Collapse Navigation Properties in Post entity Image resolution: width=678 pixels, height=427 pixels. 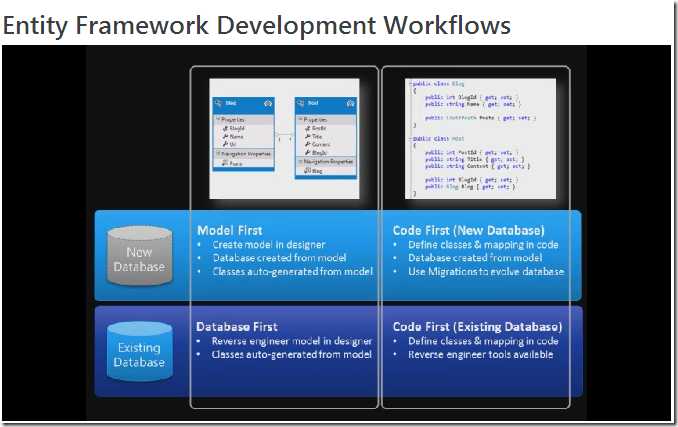pos(301,161)
